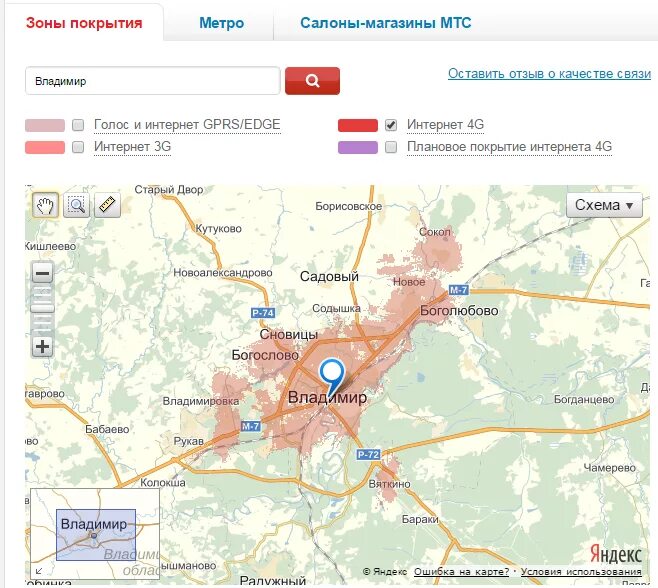The width and height of the screenshot is (658, 588).
Task: Select the magnifier zoom-area tool
Action: (x=76, y=205)
